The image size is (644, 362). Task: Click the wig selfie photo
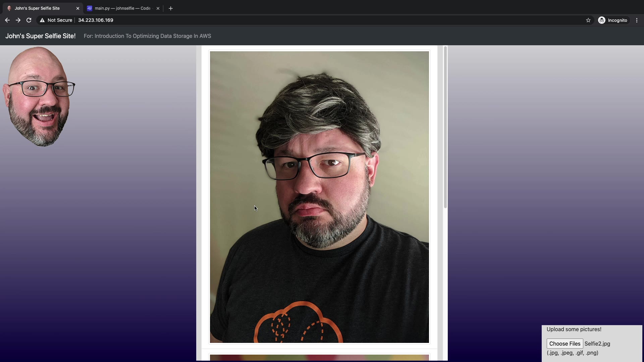pos(319,197)
